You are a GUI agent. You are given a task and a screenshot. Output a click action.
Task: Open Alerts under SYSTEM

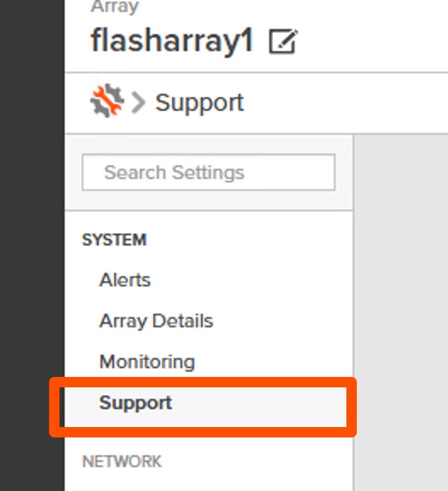[x=125, y=280]
